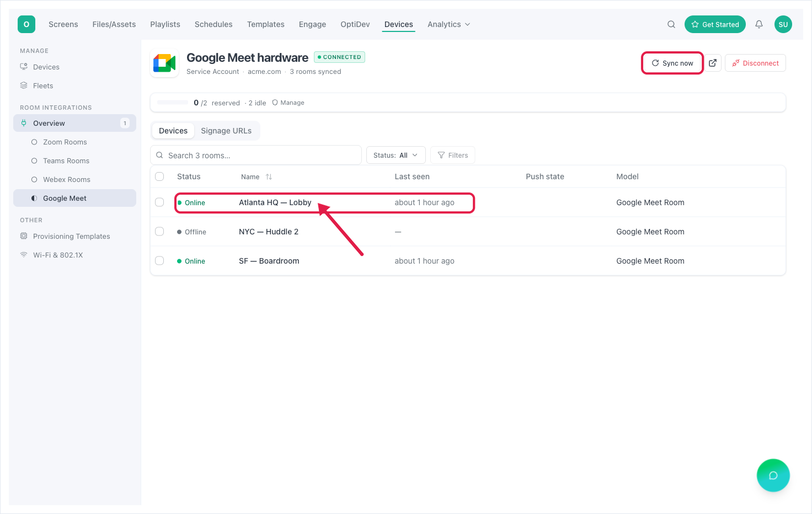The image size is (812, 514).
Task: Open Fleets in the sidebar
Action: (75, 85)
